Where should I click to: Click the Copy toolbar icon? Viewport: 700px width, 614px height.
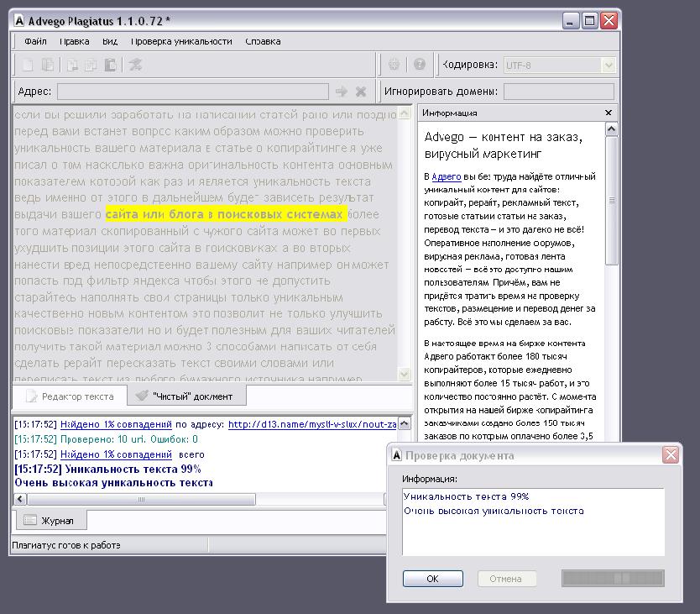click(91, 66)
